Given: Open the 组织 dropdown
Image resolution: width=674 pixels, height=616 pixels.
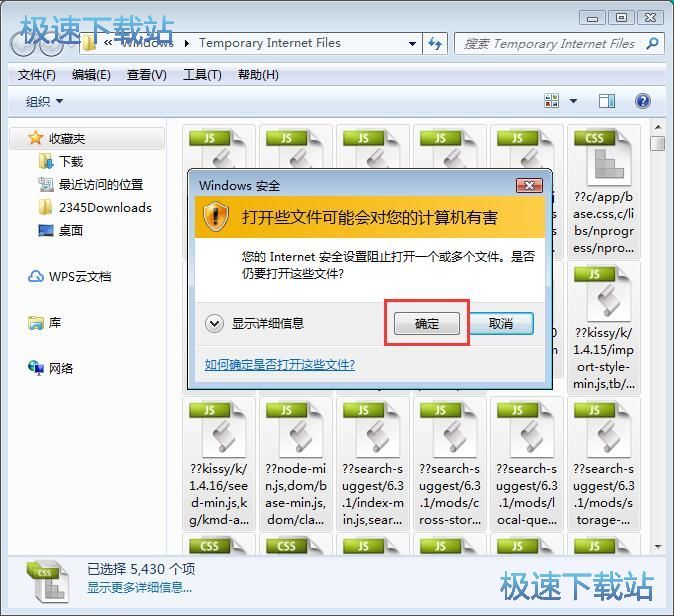Looking at the screenshot, I should [44, 101].
